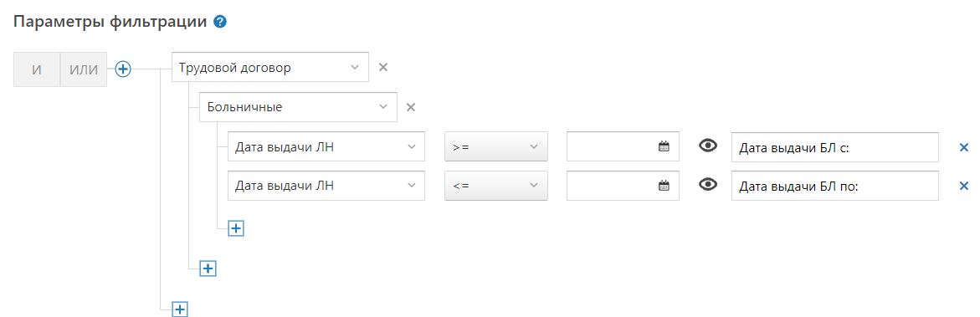This screenshot has width=980, height=317.
Task: Select the И logical operator
Action: [x=37, y=69]
